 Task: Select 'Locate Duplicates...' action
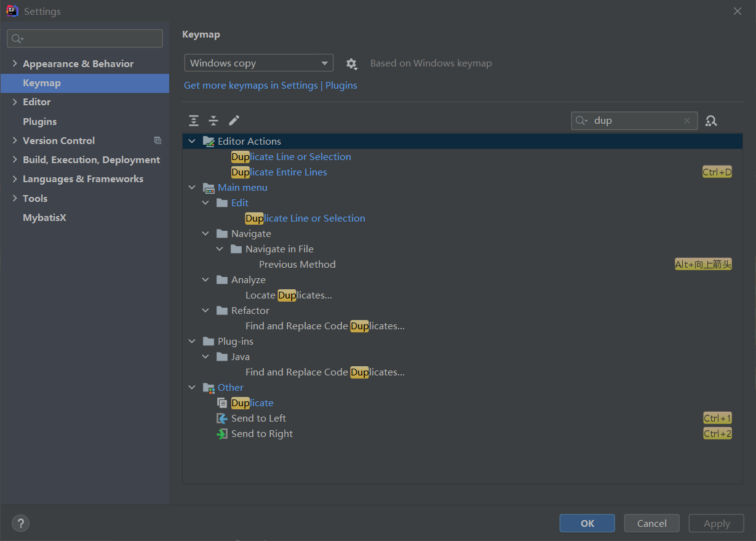pos(463,295)
